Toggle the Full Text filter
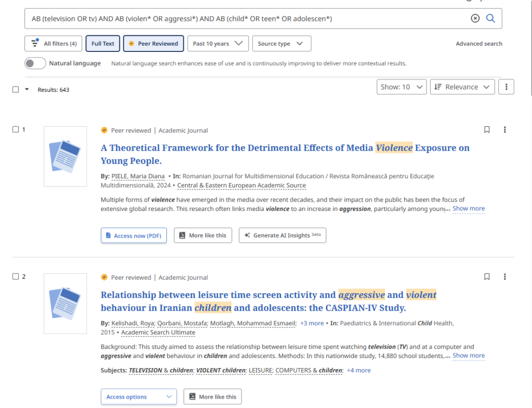 (x=103, y=44)
